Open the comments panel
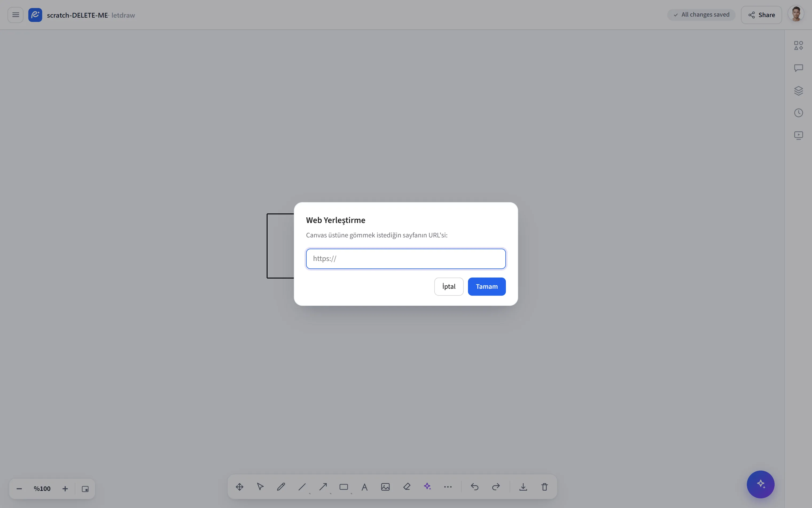Screen dimensions: 812x508 coord(799,68)
